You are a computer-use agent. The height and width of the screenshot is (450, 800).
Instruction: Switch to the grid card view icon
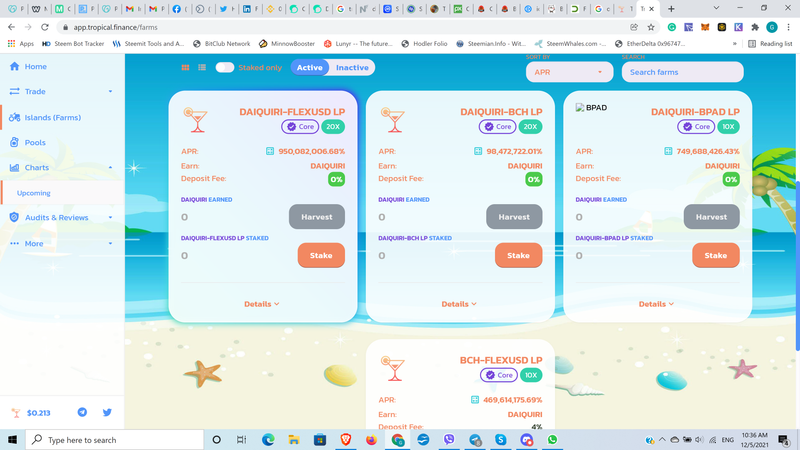pyautogui.click(x=185, y=67)
